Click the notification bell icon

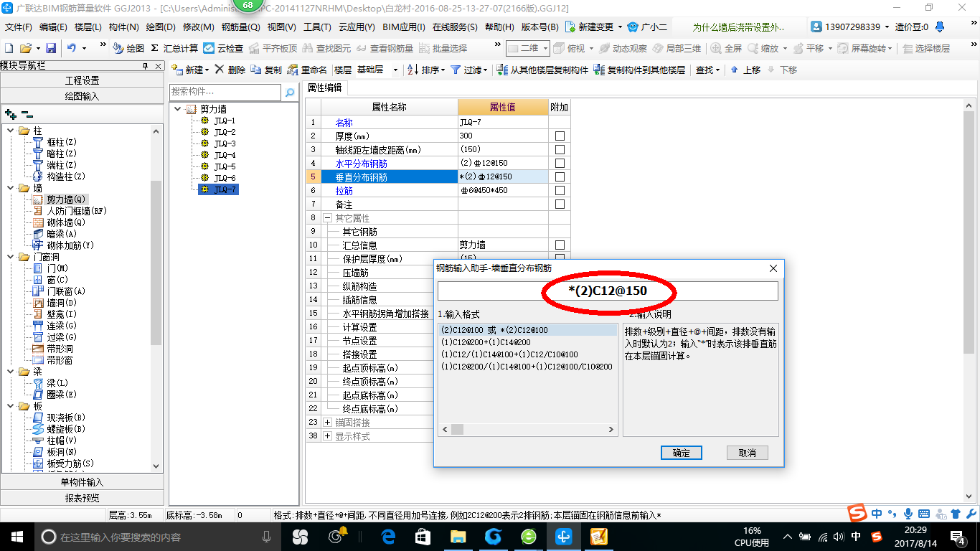click(x=941, y=27)
